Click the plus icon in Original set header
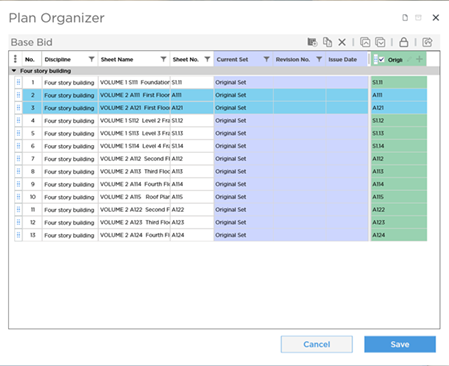This screenshot has height=366, width=449. point(419,59)
